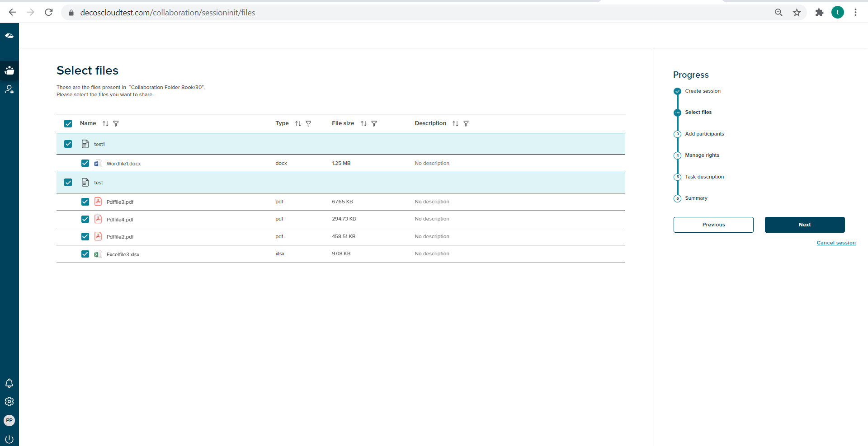Viewport: 868px width, 446px height.
Task: Open the Name column filter
Action: (x=116, y=124)
